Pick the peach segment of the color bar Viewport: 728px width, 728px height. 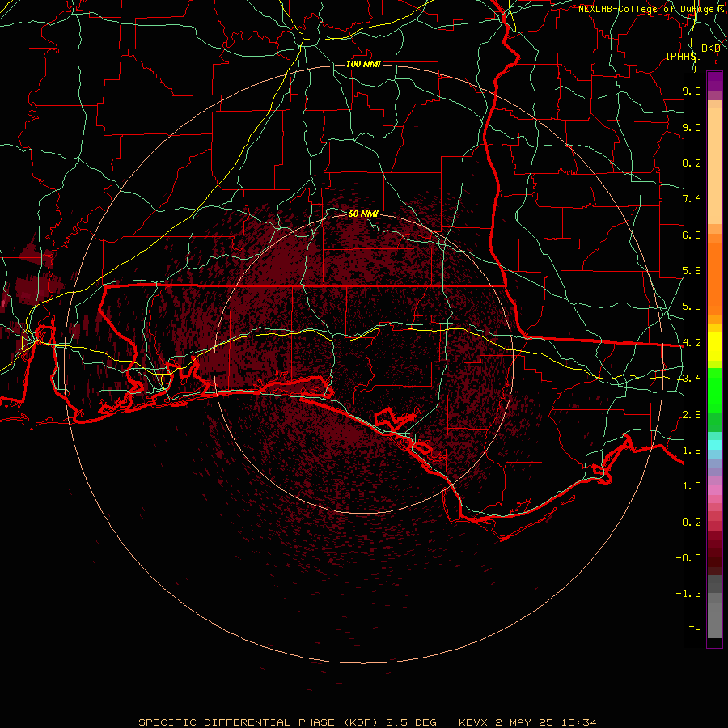714,166
